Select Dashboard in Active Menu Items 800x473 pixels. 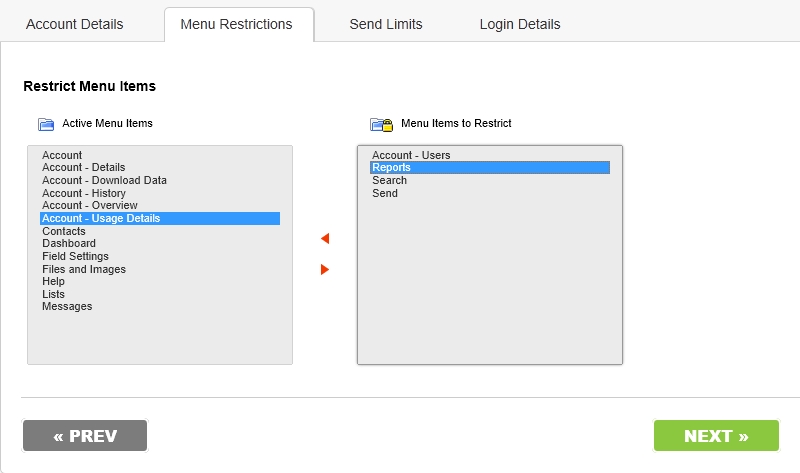coord(160,243)
